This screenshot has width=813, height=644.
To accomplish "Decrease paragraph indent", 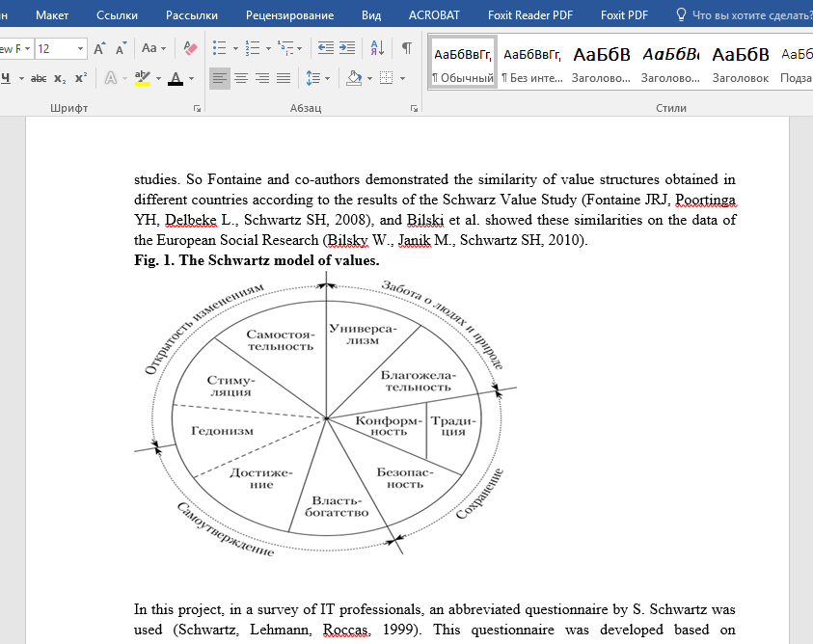I will (326, 48).
